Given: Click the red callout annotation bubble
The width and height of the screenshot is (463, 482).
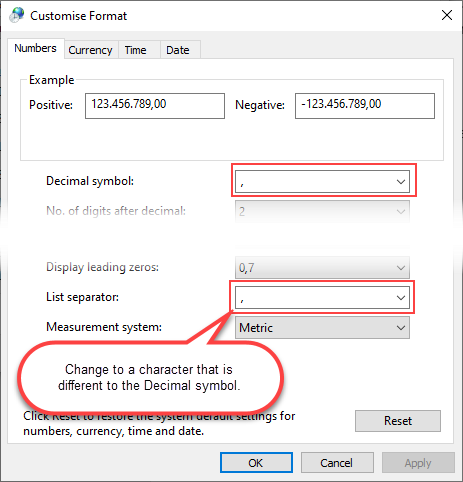Looking at the screenshot, I should (x=150, y=377).
